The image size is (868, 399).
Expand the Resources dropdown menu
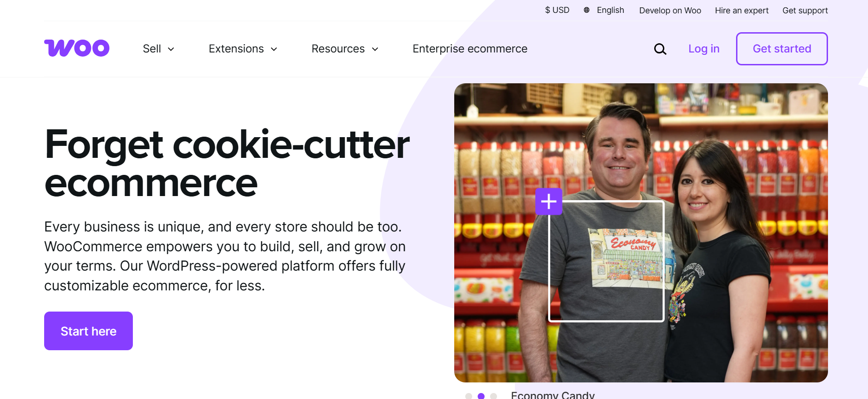tap(345, 49)
